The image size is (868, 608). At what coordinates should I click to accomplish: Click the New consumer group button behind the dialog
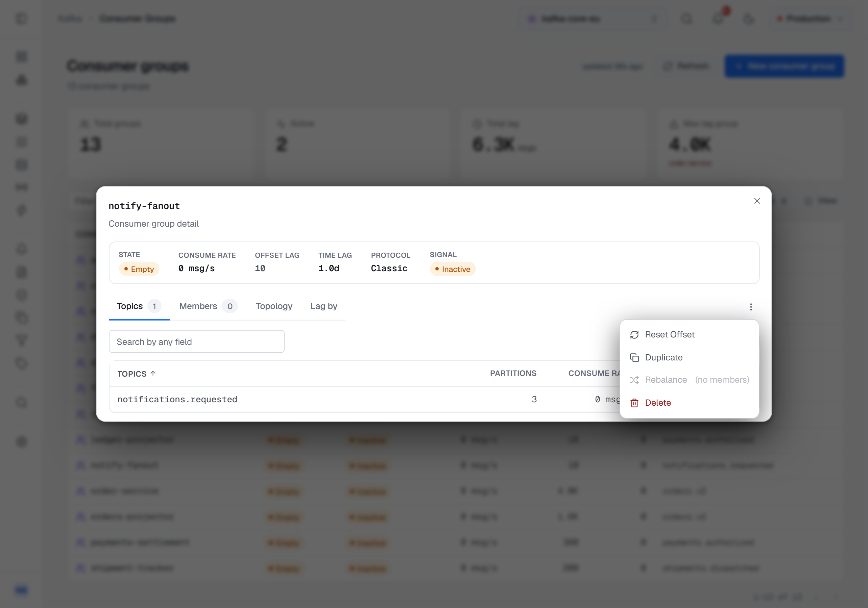pos(785,66)
